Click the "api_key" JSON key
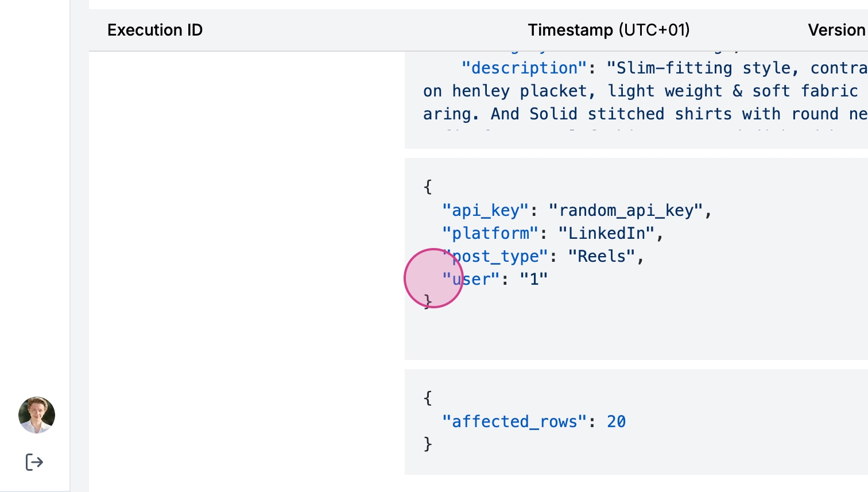Viewport: 868px width, 492px height. tap(485, 211)
